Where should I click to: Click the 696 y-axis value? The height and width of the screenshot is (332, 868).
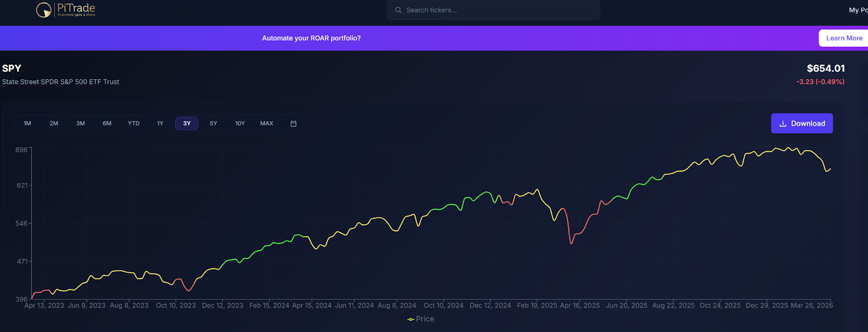pos(21,150)
